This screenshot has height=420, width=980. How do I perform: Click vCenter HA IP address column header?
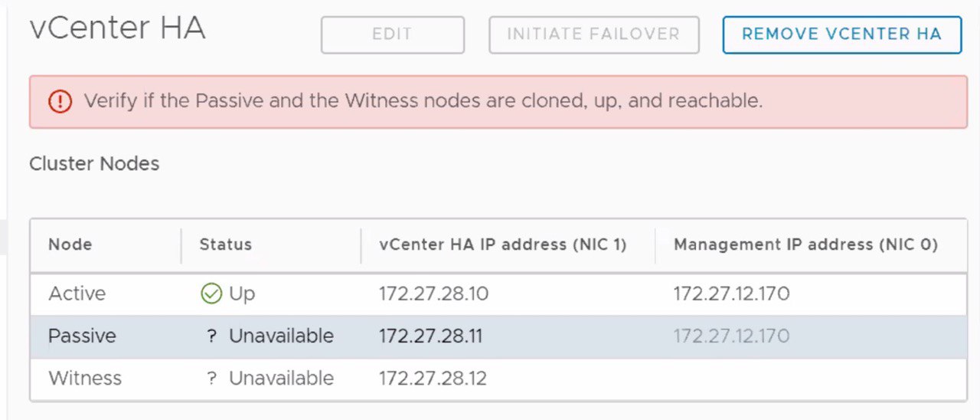[x=502, y=244]
